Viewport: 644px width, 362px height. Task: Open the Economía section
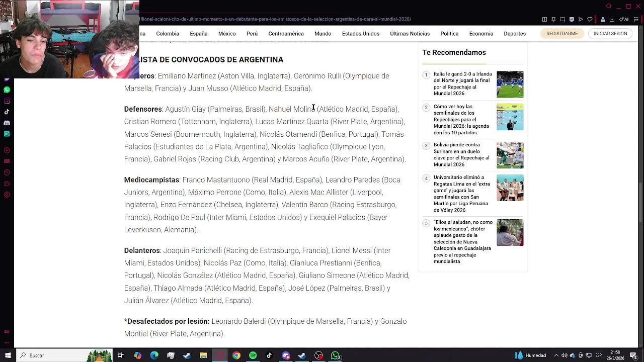click(481, 34)
